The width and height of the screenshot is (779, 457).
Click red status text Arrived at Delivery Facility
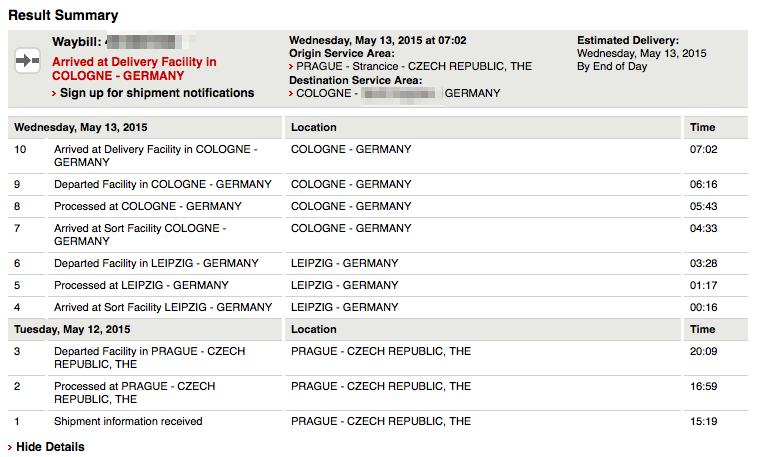[134, 69]
